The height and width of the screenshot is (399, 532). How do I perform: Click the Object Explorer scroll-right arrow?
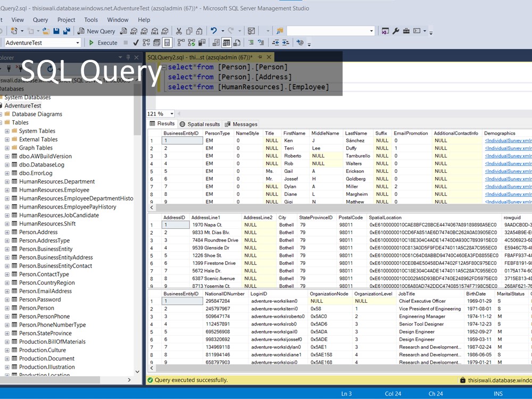pyautogui.click(x=129, y=380)
